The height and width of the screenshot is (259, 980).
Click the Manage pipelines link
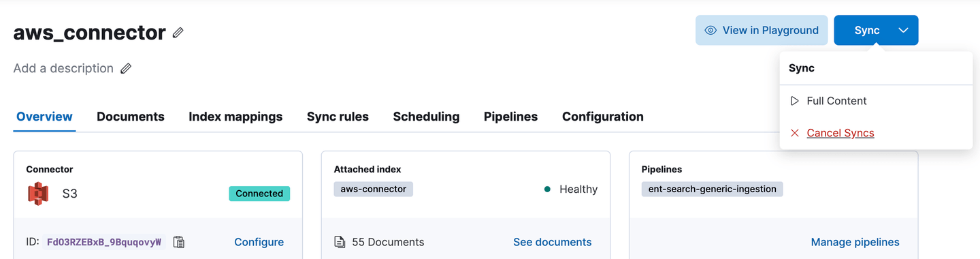(x=855, y=242)
